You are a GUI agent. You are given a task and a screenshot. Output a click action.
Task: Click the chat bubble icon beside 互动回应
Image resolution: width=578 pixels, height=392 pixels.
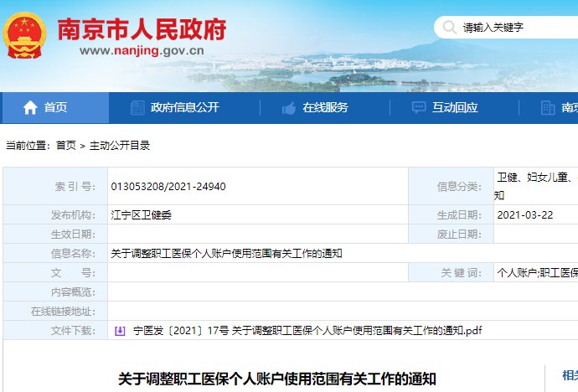click(419, 107)
